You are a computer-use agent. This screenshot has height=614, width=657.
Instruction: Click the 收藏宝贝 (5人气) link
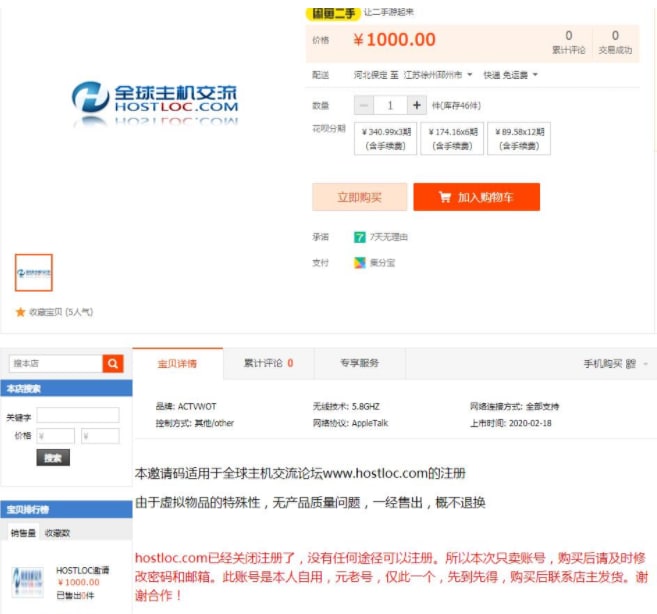61,312
